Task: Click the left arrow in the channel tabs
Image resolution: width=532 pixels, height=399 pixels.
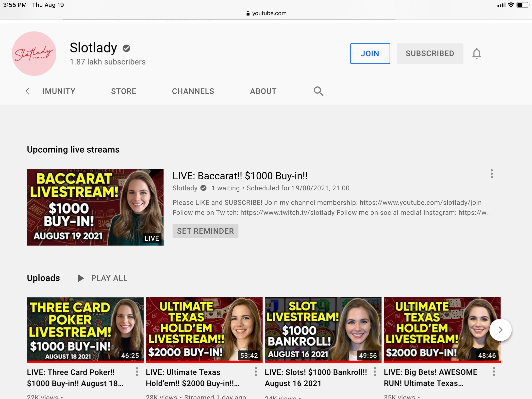Action: (x=28, y=91)
